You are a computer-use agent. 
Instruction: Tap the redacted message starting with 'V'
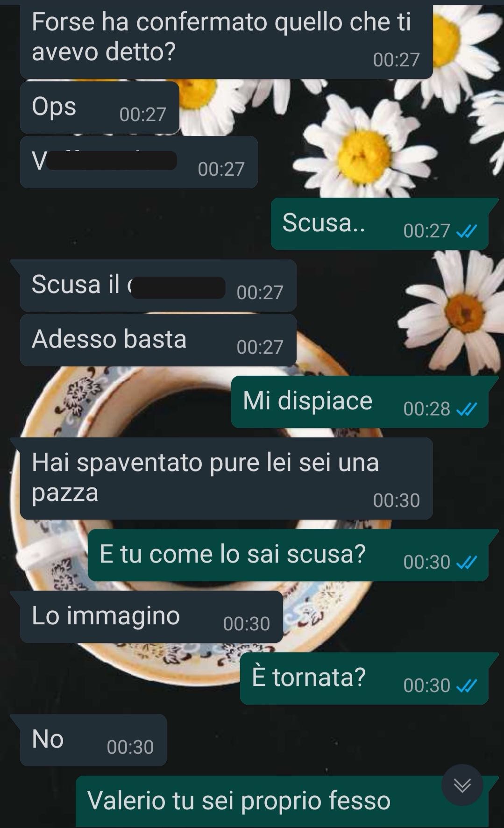(139, 162)
